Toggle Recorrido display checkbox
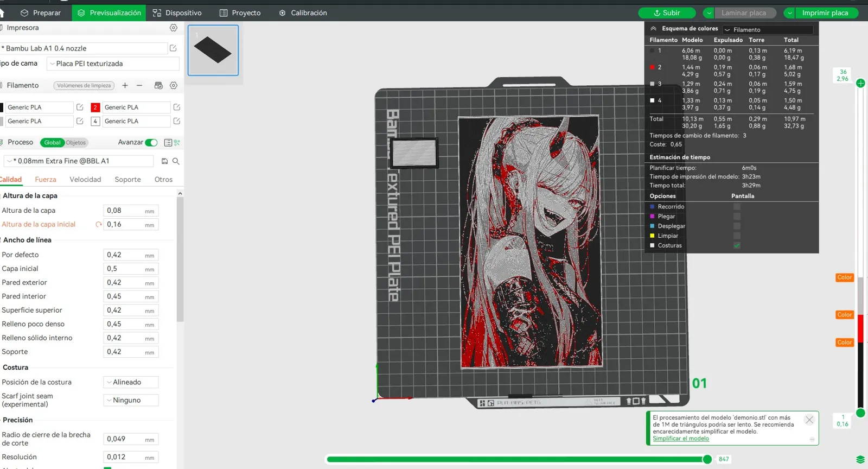 click(x=737, y=207)
